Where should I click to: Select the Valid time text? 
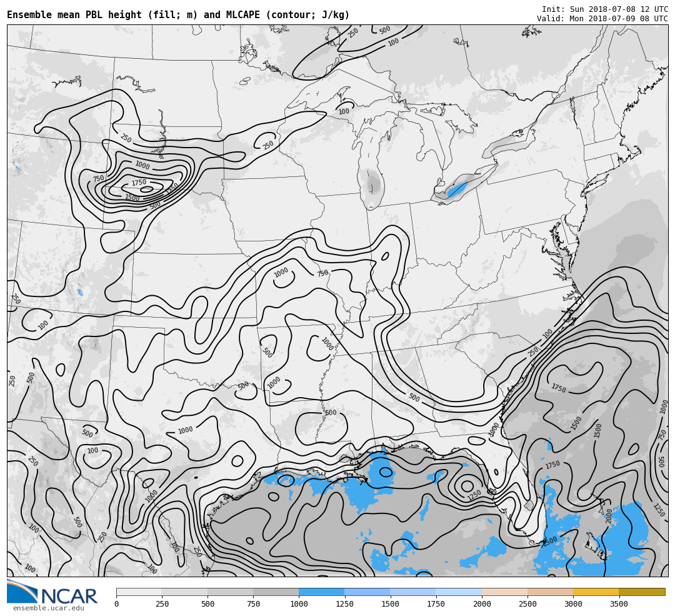(602, 19)
